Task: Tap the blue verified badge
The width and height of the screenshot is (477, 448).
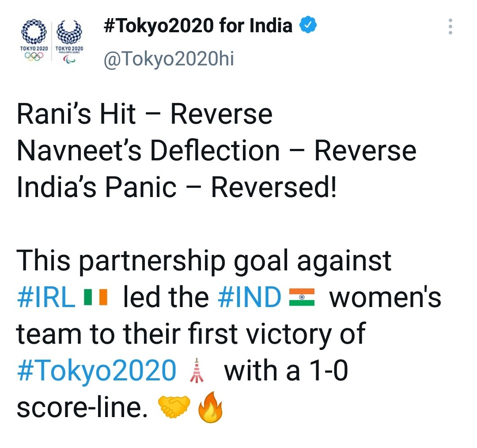Action: 308,26
